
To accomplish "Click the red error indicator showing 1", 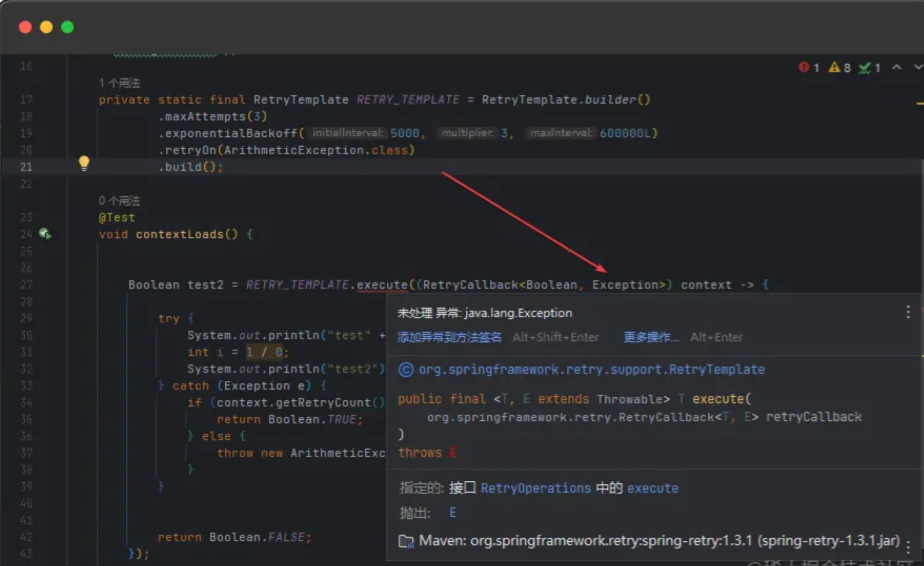I will (x=809, y=67).
